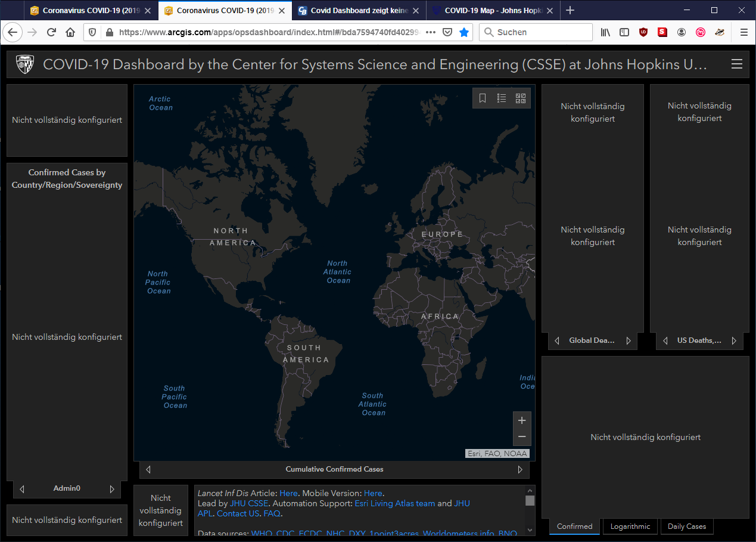The height and width of the screenshot is (542, 756).
Task: Open the Firefox library icon
Action: [x=605, y=32]
